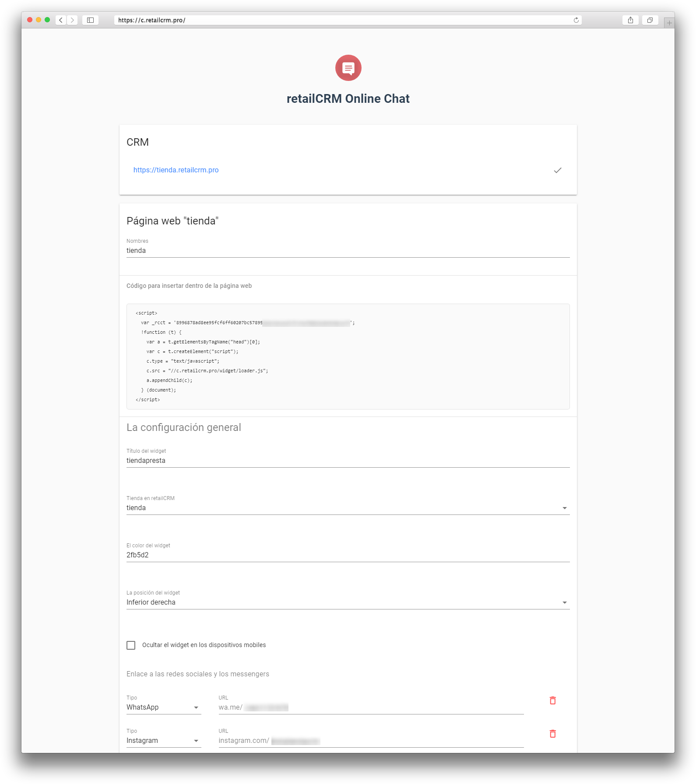Show all tabs overview button
696x784 pixels.
coord(650,20)
